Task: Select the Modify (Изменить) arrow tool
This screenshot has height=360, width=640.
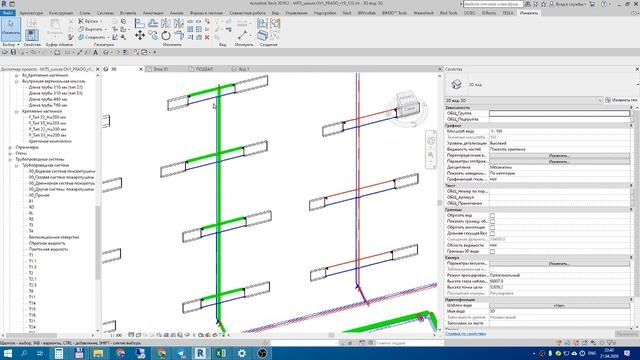Action: click(11, 29)
